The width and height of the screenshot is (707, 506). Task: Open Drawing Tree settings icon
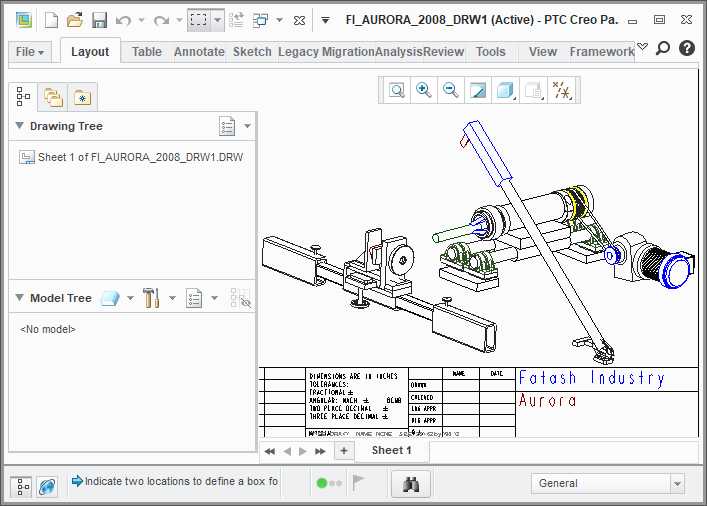(227, 126)
